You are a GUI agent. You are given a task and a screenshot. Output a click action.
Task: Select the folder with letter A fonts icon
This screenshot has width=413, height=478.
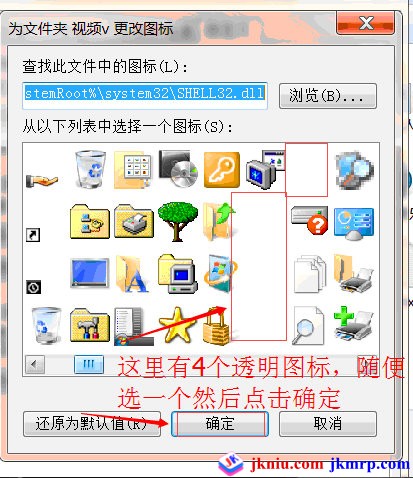pos(132,273)
